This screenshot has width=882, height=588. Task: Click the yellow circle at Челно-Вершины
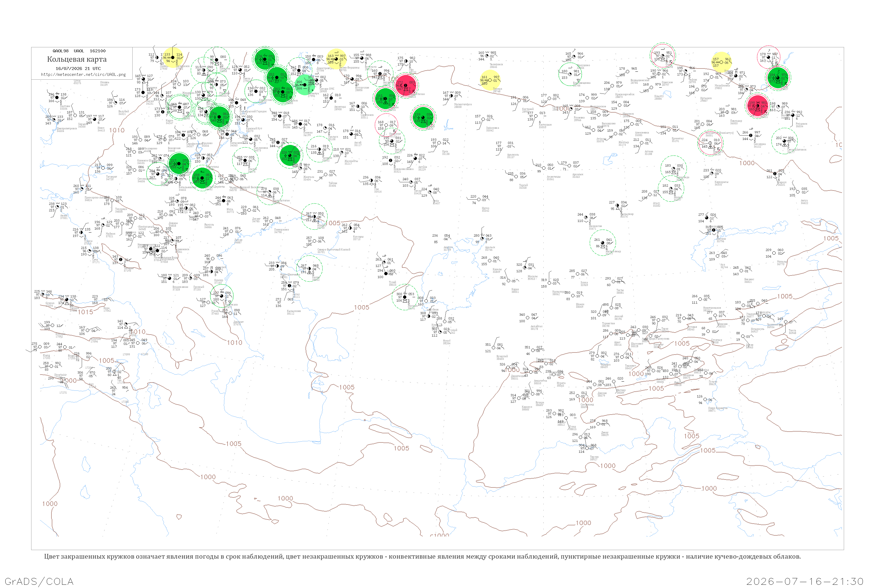[x=336, y=58]
